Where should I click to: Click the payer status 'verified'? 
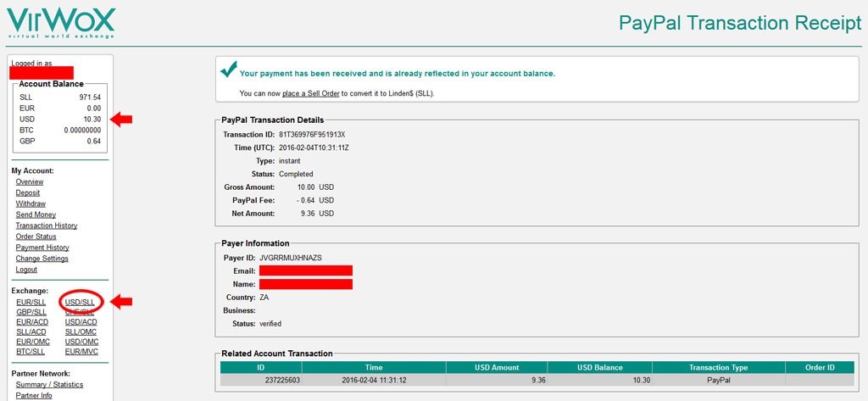pos(270,324)
